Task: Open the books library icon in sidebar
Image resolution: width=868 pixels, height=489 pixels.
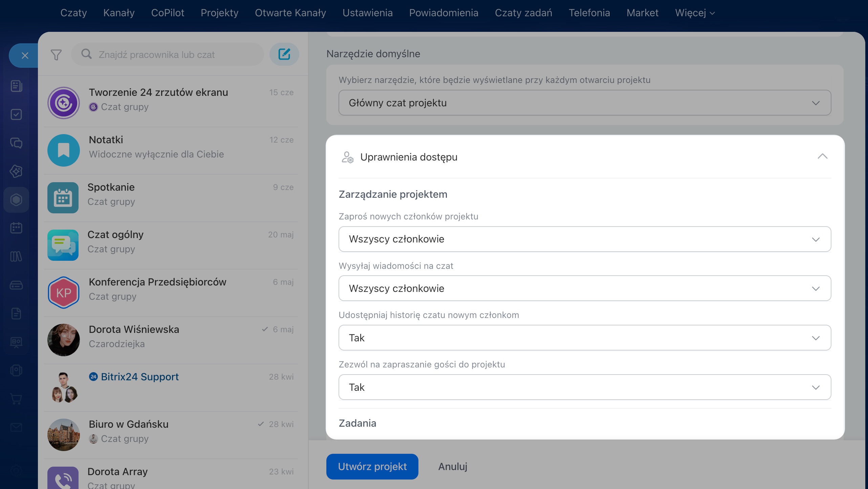Action: tap(16, 256)
